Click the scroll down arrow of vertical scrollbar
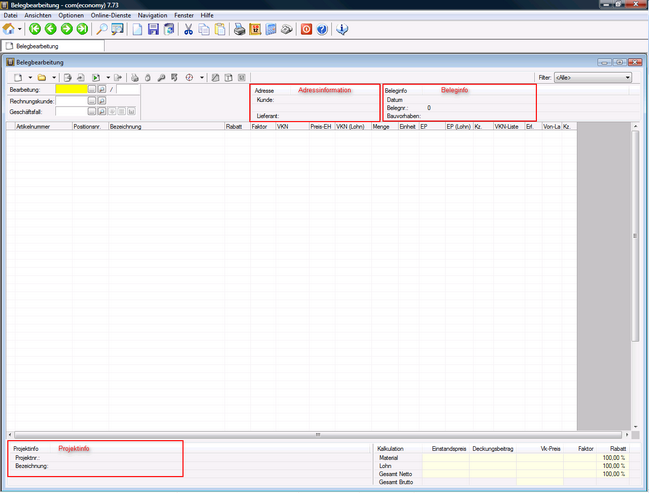This screenshot has width=649, height=493. pyautogui.click(x=635, y=427)
